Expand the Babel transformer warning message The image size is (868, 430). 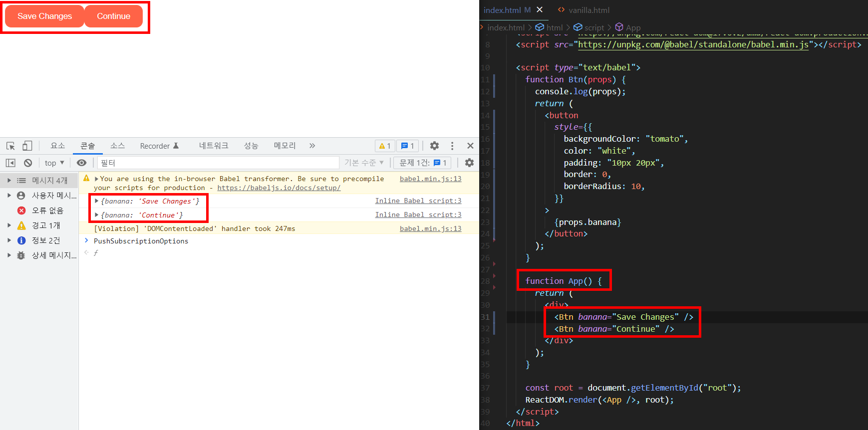(96, 179)
